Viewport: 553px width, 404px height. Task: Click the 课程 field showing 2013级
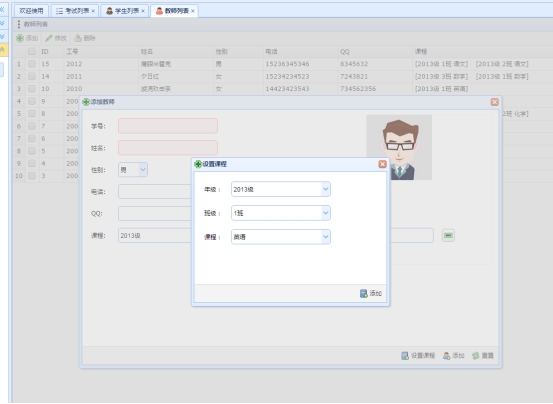pyautogui.click(x=155, y=235)
